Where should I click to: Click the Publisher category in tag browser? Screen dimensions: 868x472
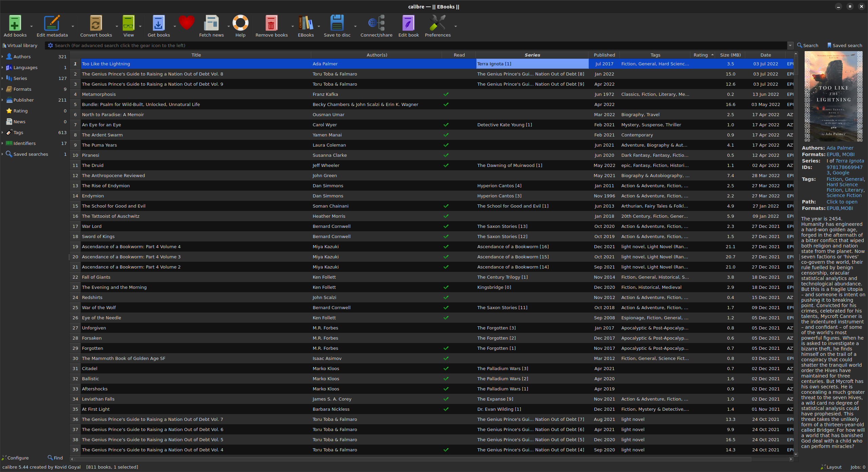coord(24,100)
